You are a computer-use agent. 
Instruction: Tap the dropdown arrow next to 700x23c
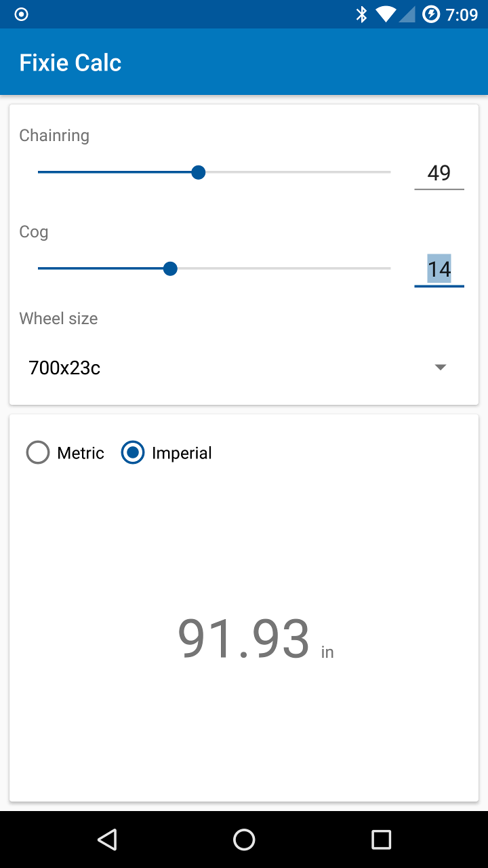point(440,367)
